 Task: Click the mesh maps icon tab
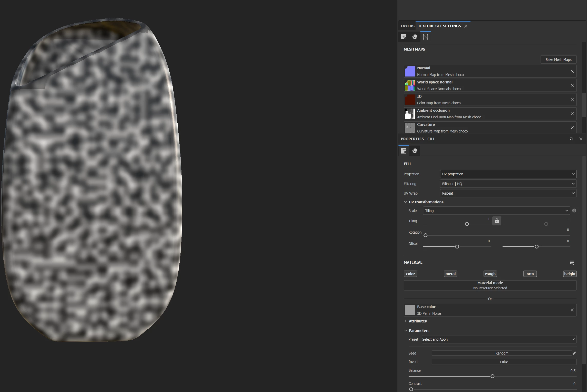[425, 37]
